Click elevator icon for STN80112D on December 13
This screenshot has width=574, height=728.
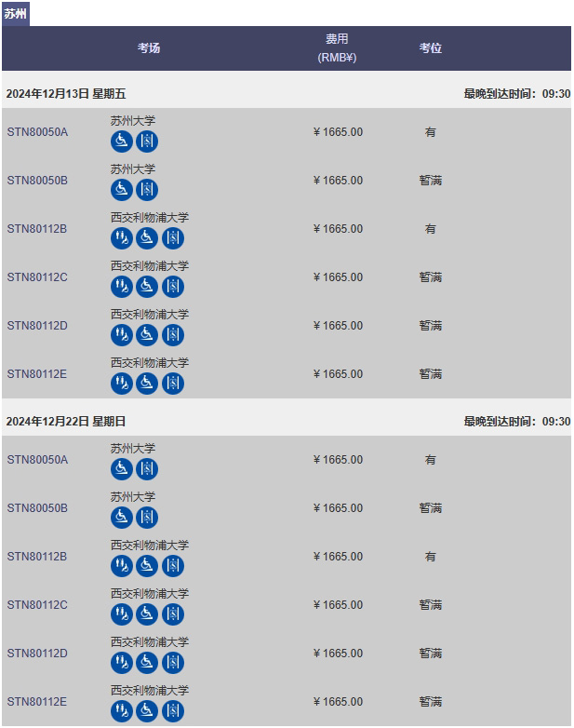[x=173, y=335]
